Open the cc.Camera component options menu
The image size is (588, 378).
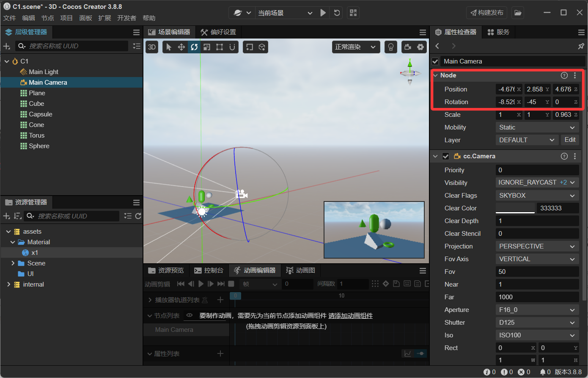click(574, 156)
